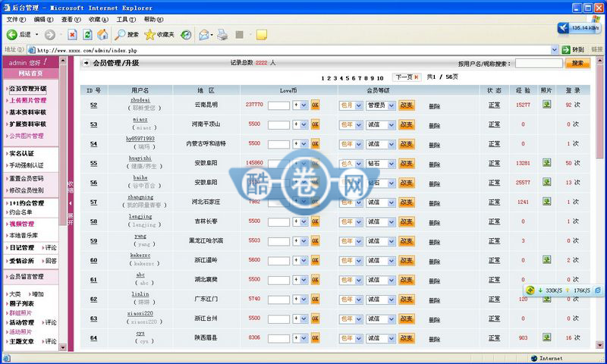
Task: Click the printer icon in toolbar
Action: point(222,35)
